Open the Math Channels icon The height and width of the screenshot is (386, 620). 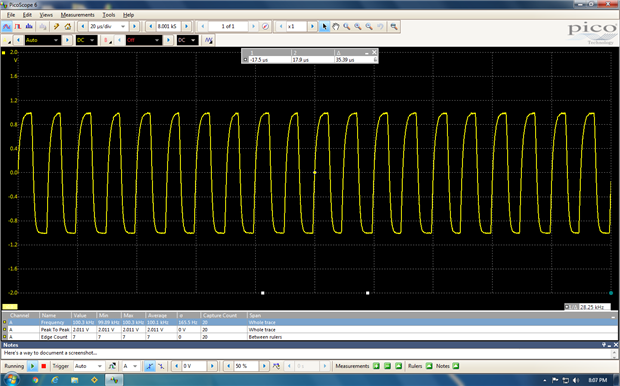click(x=208, y=40)
